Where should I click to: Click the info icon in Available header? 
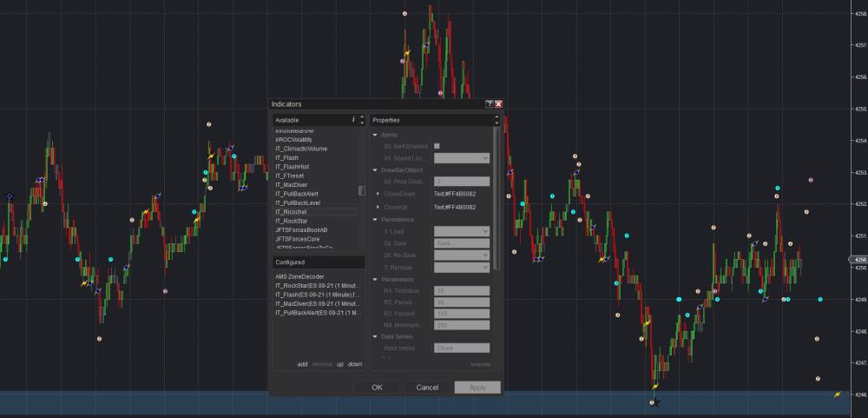353,120
